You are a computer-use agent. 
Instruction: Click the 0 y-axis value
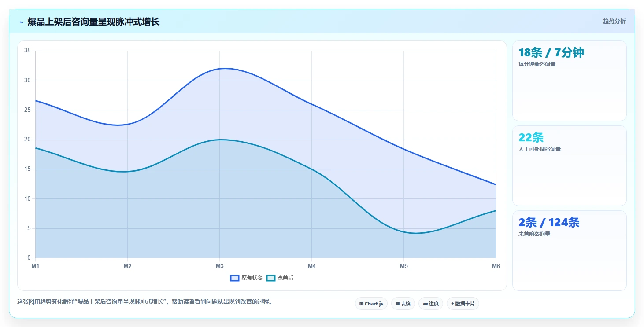point(29,258)
